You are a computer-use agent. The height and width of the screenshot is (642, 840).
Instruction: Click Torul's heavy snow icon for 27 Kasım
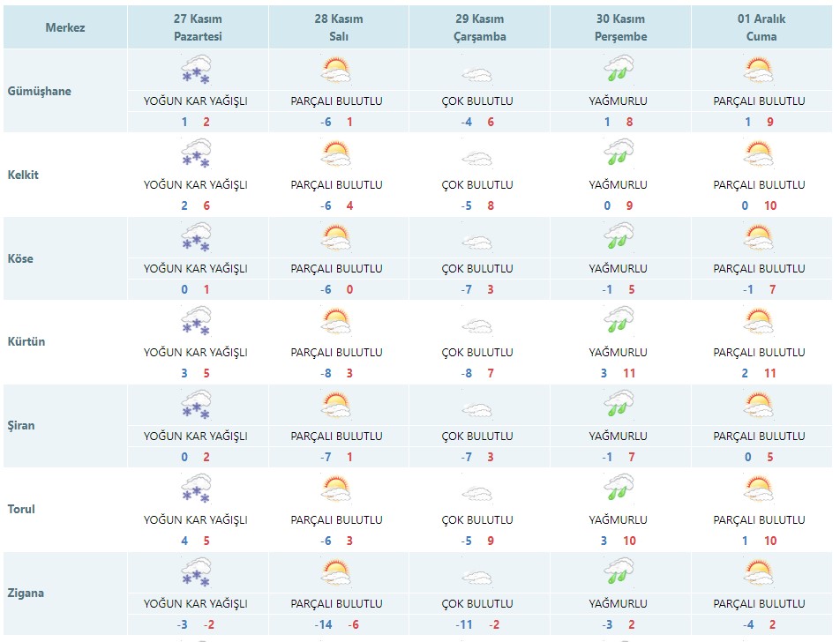click(196, 489)
